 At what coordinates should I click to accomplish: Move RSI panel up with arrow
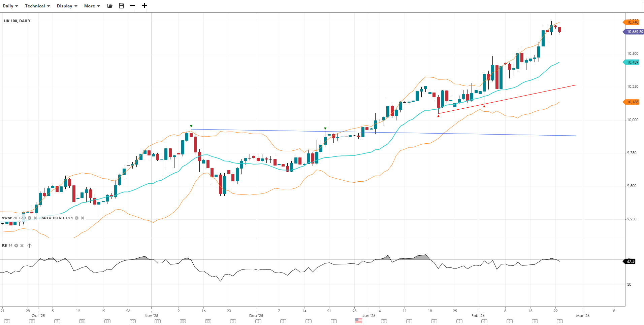[30, 246]
